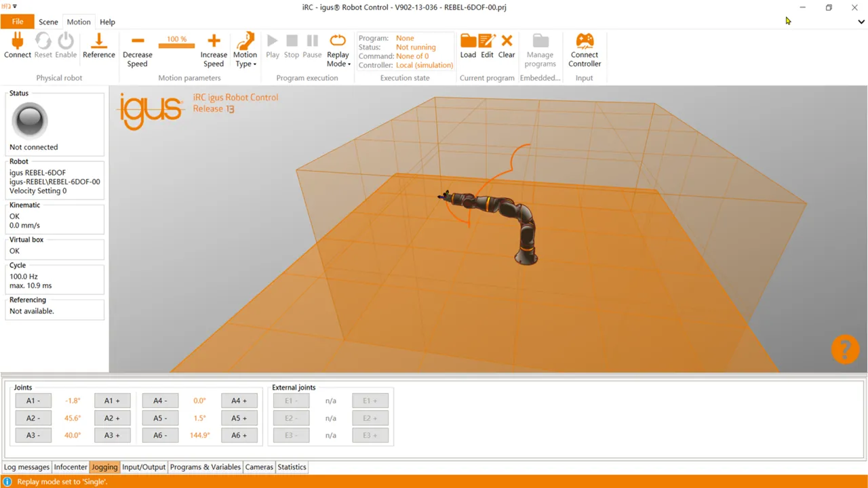Click the Edit program icon
The height and width of the screenshot is (488, 868).
(x=487, y=41)
